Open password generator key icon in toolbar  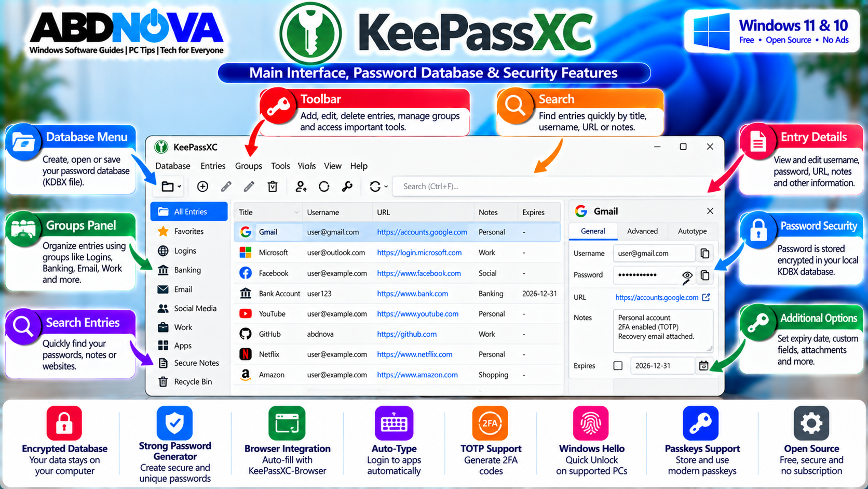347,187
